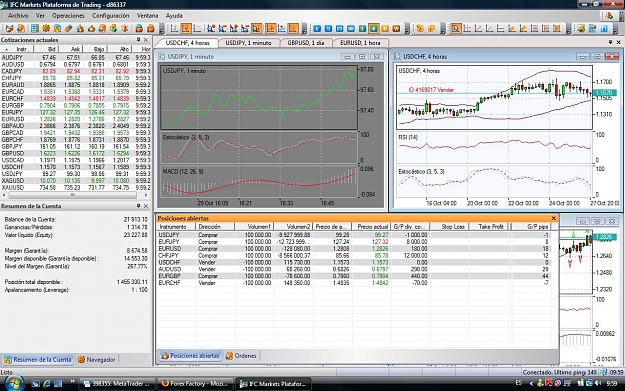Select the 5-minute timeframe toolbar icon
This screenshot has height=391, width=625.
pyautogui.click(x=328, y=29)
